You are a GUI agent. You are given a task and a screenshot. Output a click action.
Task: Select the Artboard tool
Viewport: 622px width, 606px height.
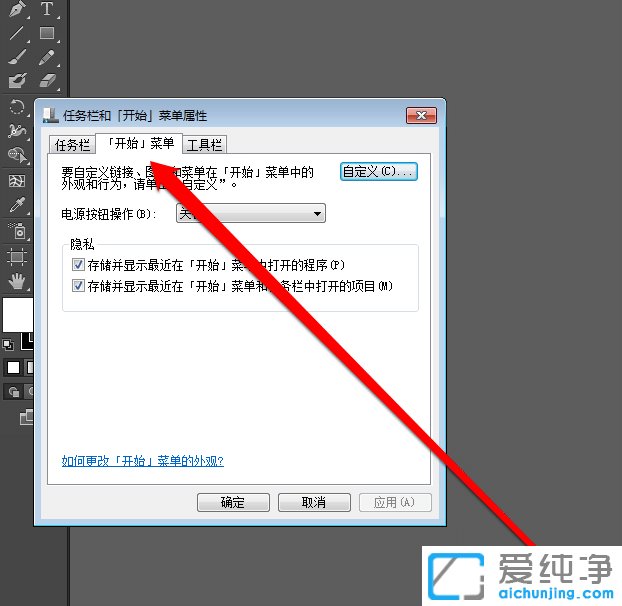point(17,256)
